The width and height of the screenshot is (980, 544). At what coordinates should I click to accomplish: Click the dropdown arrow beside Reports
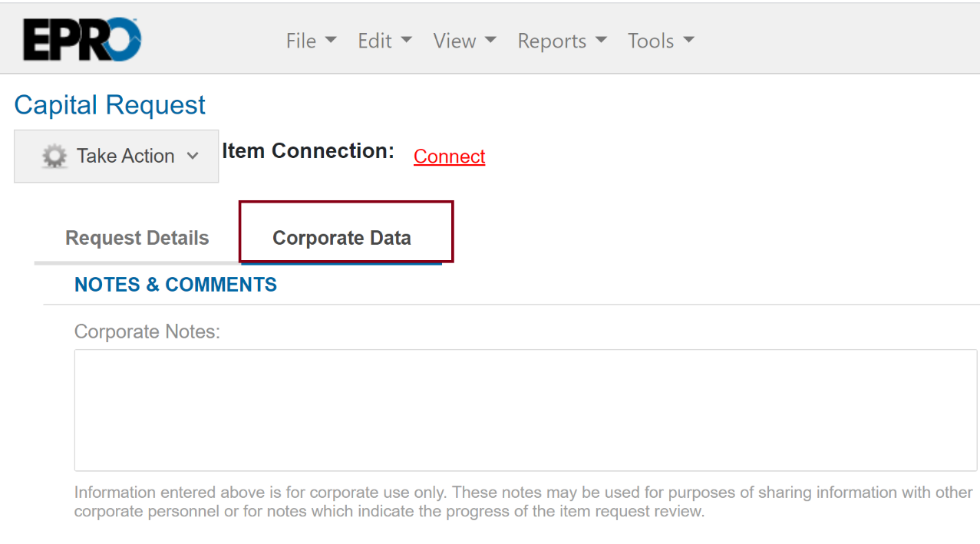(601, 40)
